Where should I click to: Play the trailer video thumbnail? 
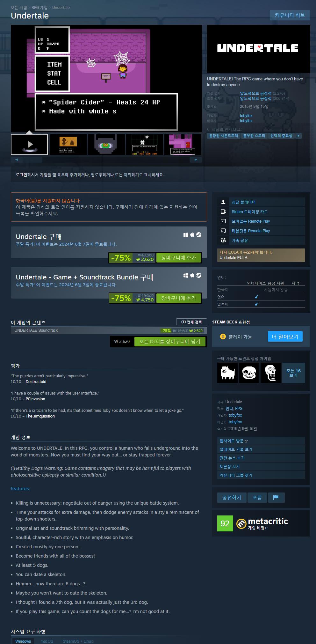click(x=29, y=144)
